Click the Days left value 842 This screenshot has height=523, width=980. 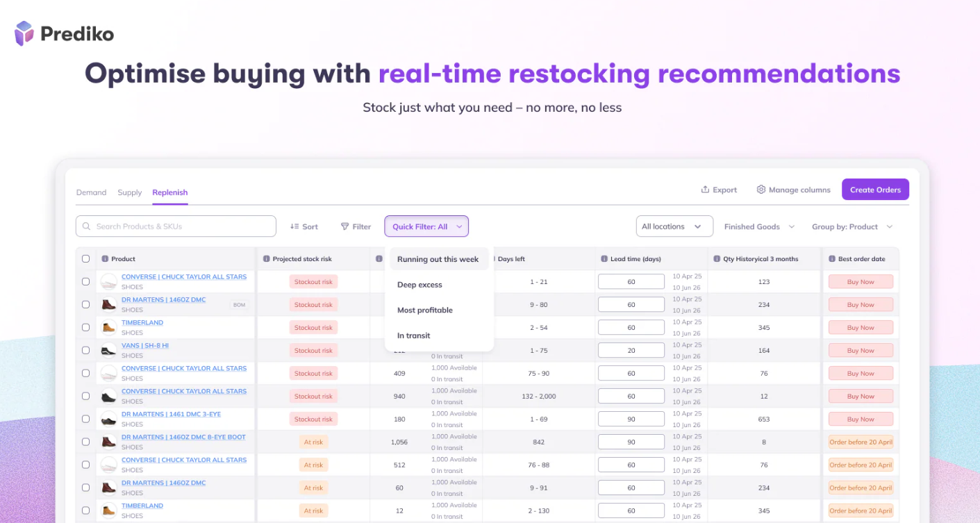(538, 442)
